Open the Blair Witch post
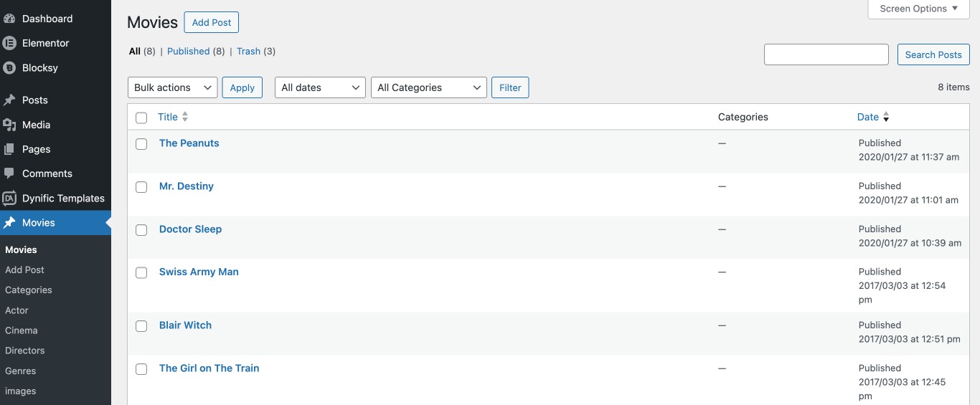This screenshot has height=405, width=980. point(185,325)
